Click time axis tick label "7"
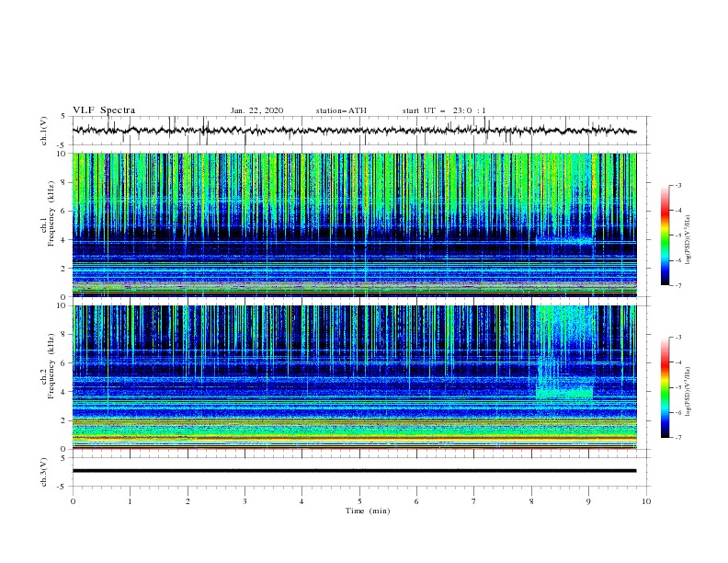 tap(474, 501)
